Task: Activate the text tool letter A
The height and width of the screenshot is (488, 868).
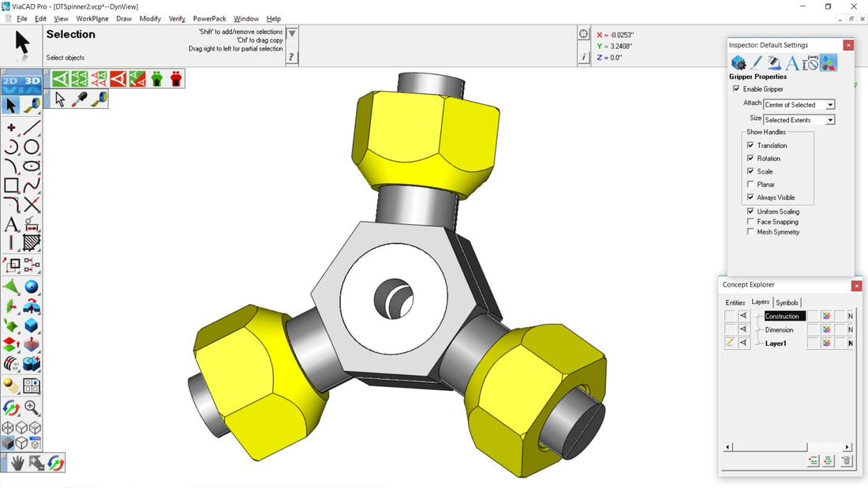Action: point(11,225)
